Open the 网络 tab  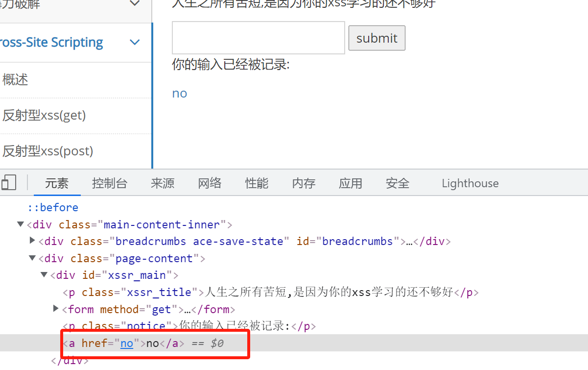[x=210, y=183]
